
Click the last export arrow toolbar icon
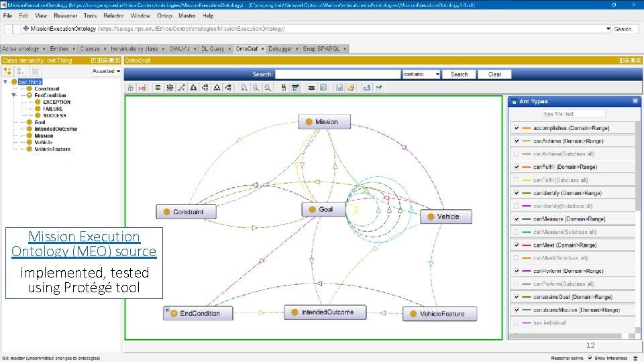(378, 88)
